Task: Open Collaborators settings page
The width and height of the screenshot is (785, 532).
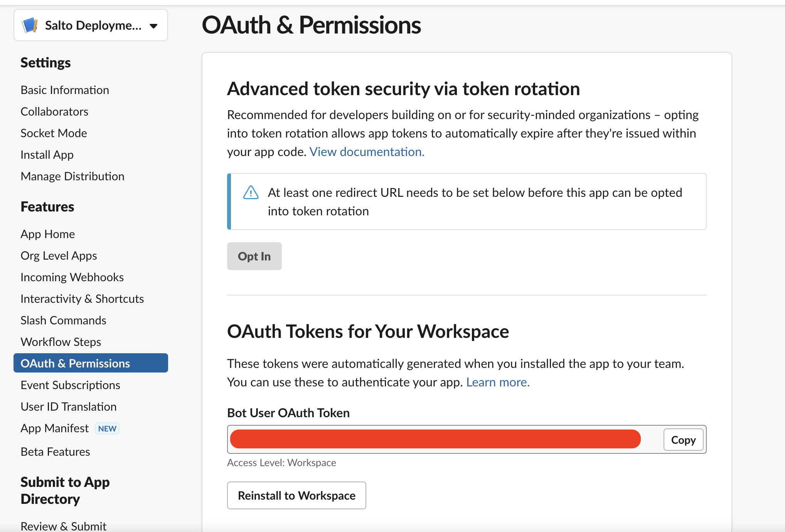Action: [54, 111]
